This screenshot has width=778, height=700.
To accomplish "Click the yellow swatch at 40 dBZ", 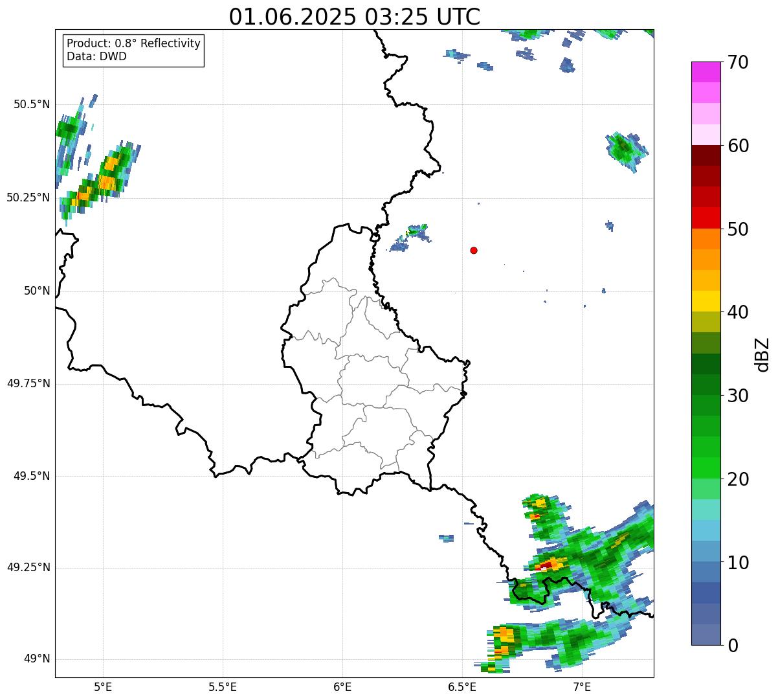I will [706, 301].
